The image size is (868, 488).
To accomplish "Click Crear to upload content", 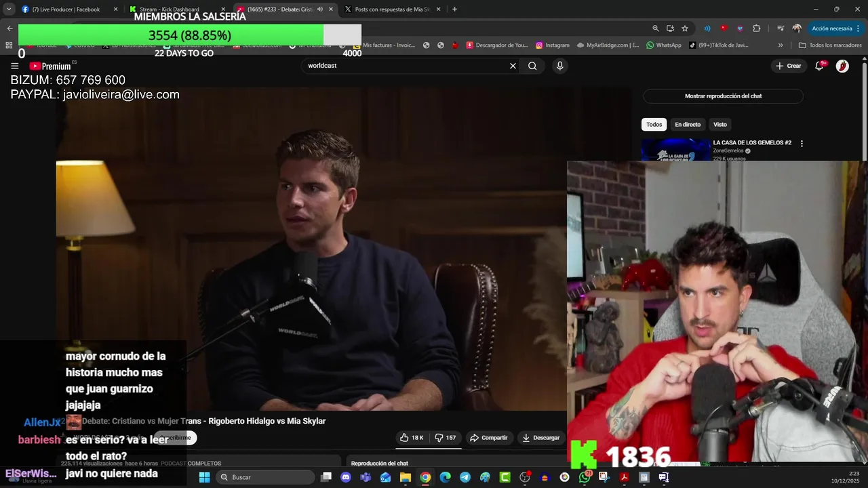I will click(x=789, y=66).
